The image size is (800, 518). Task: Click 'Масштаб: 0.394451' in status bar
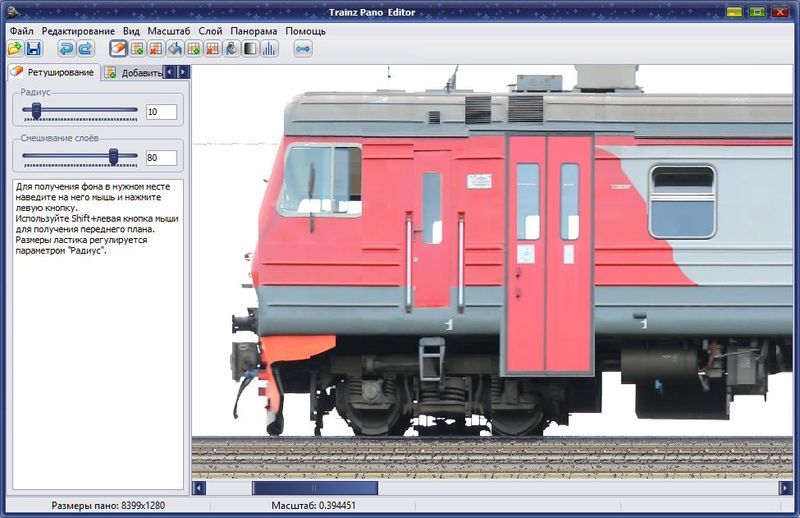(x=313, y=505)
